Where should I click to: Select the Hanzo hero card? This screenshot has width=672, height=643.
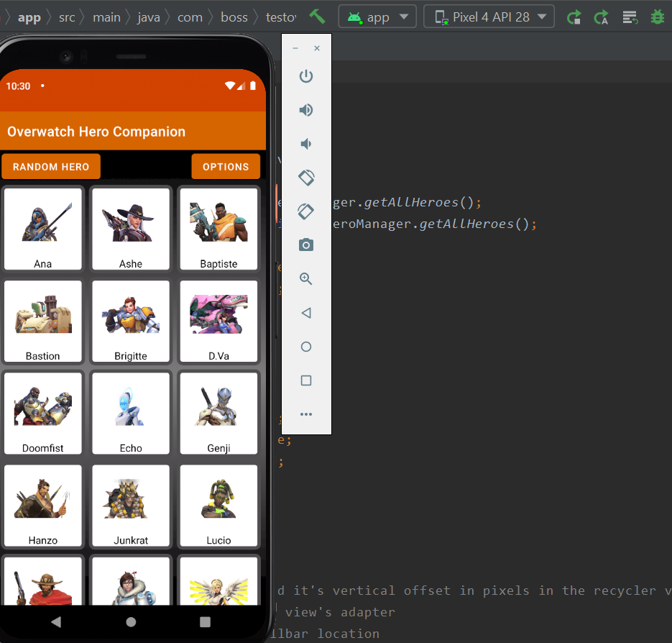pos(43,506)
